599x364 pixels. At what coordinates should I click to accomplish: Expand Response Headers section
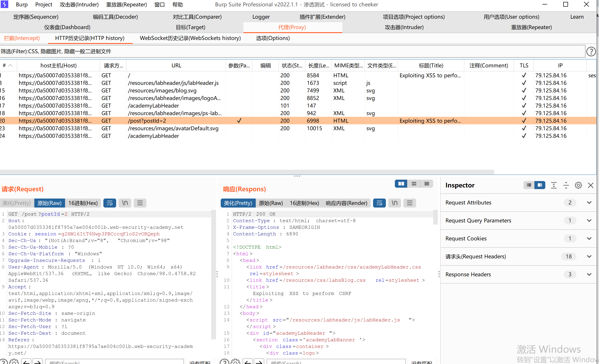pyautogui.click(x=589, y=275)
